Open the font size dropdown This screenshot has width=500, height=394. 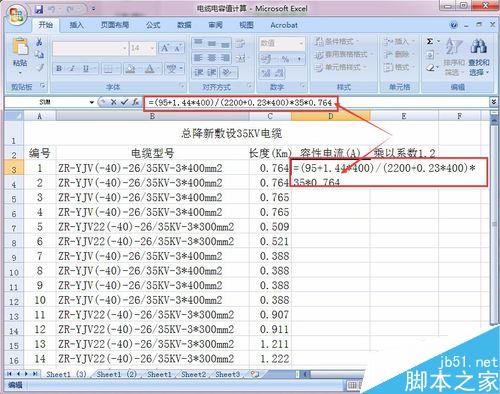[152, 49]
